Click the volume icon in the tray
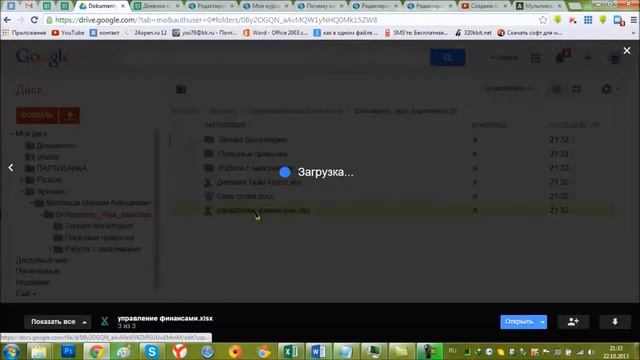Viewport: 640px width, 360px height. (x=591, y=352)
